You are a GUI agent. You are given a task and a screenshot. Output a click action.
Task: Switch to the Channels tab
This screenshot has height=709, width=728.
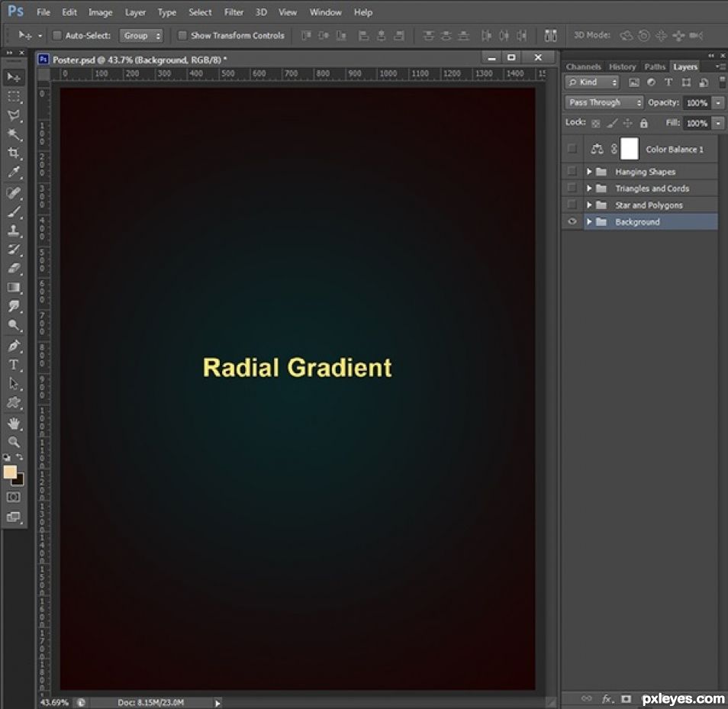(x=583, y=67)
